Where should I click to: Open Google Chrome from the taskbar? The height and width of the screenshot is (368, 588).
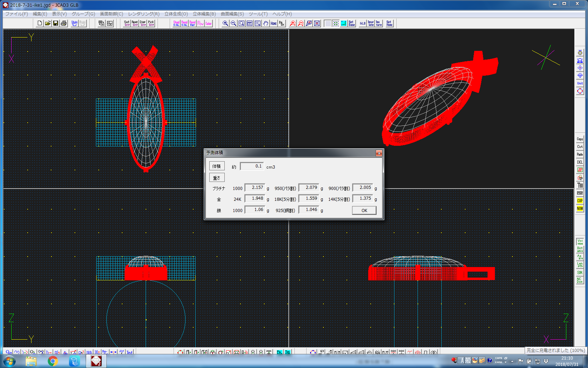click(x=53, y=361)
